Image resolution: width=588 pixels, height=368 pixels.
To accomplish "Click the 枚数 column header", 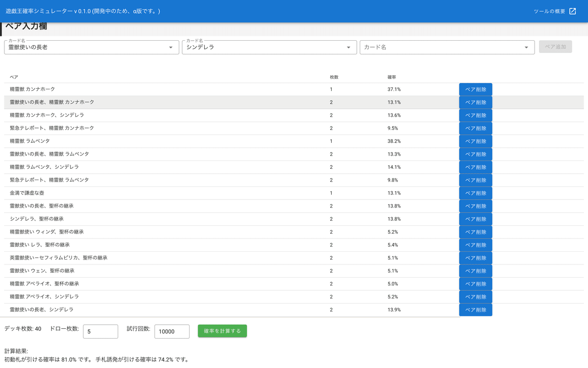I will click(x=334, y=78).
